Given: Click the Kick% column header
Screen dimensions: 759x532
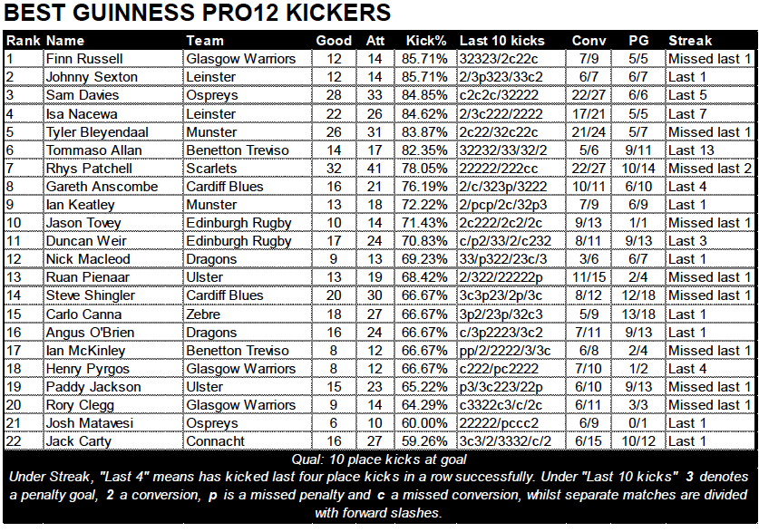Looking at the screenshot, I should pos(425,41).
